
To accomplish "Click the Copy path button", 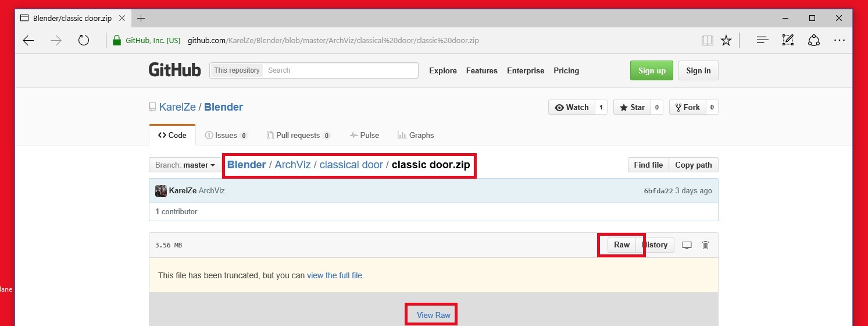I will pyautogui.click(x=694, y=165).
